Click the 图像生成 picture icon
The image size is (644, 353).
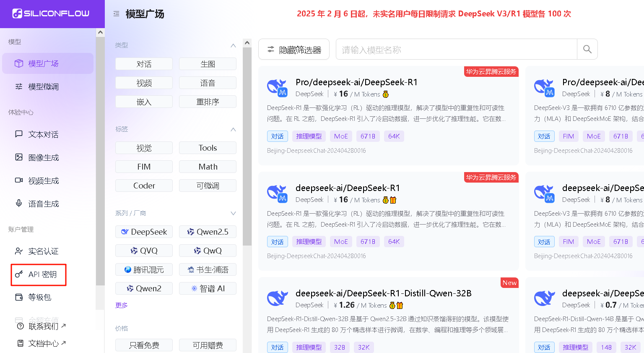click(19, 157)
